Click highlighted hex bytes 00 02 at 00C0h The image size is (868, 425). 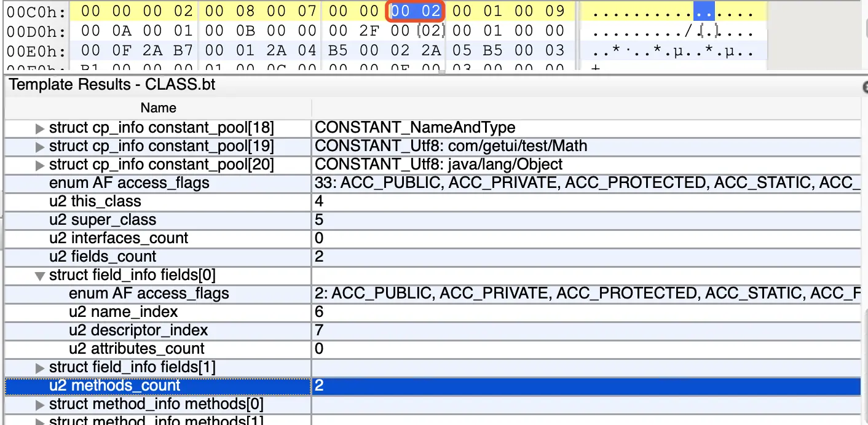tap(416, 11)
